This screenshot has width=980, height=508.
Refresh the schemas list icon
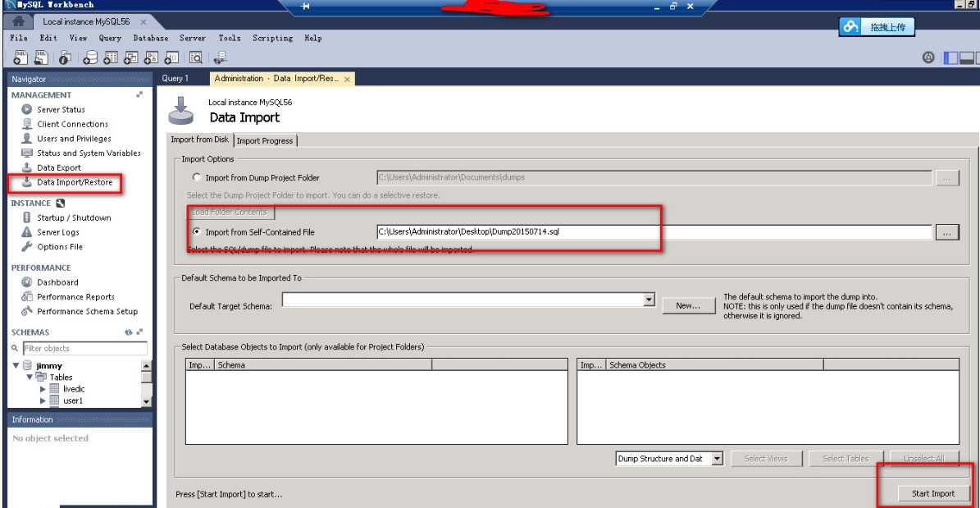coord(128,332)
